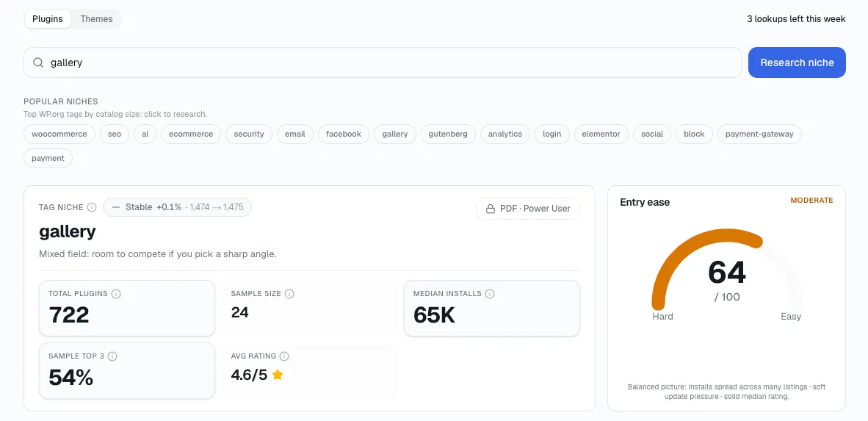Choose the woocommerce niche tag

pos(59,134)
